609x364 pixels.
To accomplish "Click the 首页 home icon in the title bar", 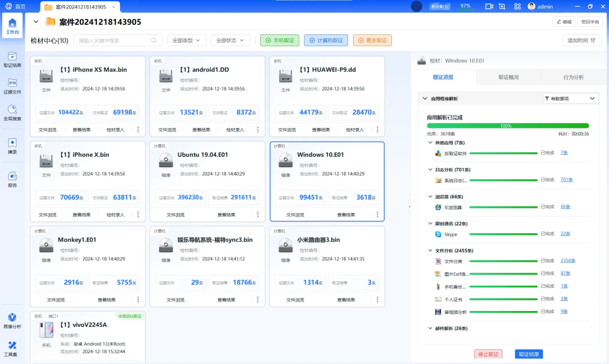I will 8,6.
